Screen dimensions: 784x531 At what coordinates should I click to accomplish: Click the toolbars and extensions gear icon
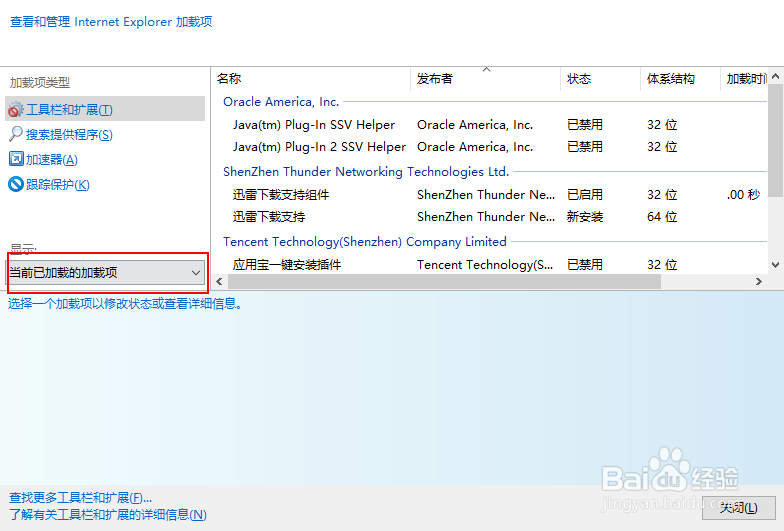[x=16, y=110]
